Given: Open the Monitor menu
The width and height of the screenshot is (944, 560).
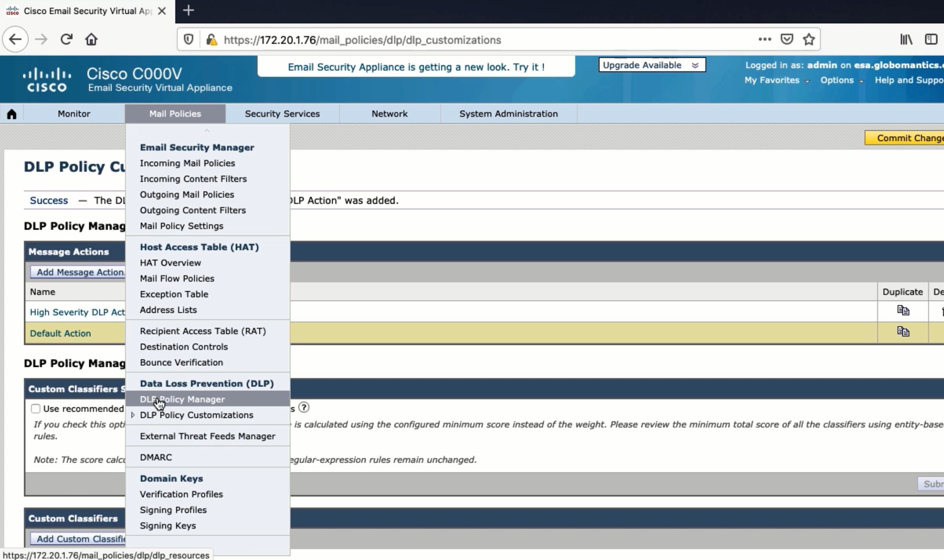Looking at the screenshot, I should click(x=74, y=114).
